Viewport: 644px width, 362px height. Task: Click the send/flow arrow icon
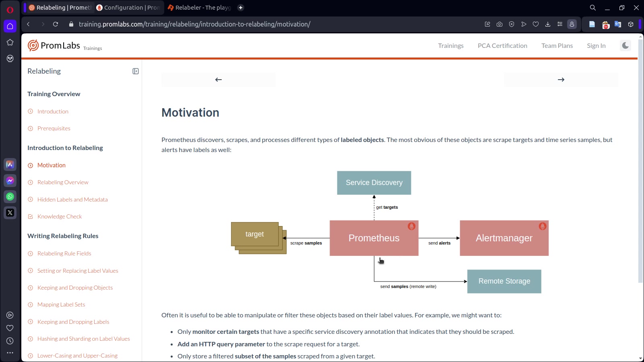click(524, 24)
